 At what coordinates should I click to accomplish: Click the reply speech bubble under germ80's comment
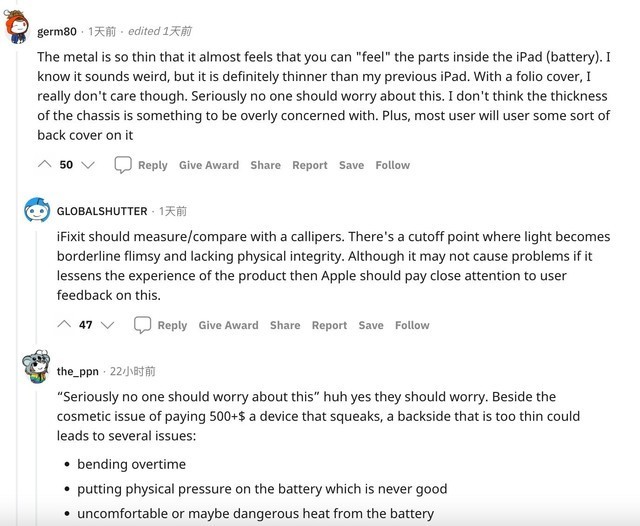pos(123,164)
